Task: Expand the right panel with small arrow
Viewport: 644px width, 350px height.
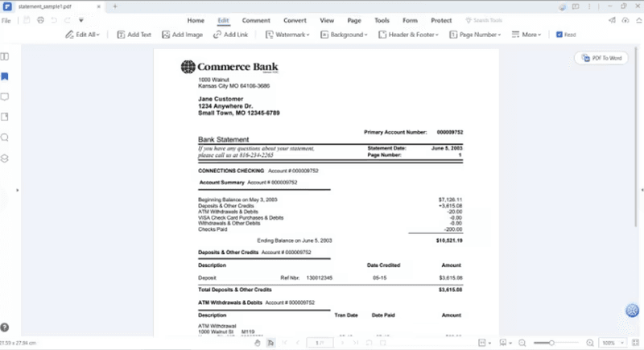Action: tap(642, 190)
